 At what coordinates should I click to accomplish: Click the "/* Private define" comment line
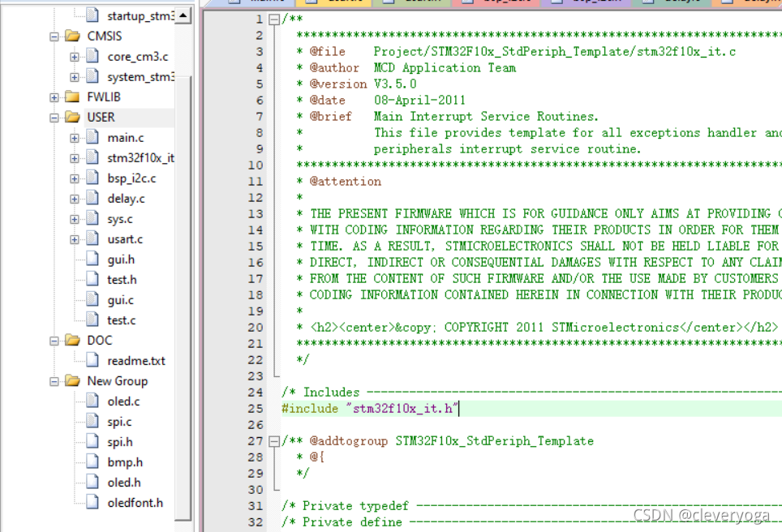click(531, 522)
